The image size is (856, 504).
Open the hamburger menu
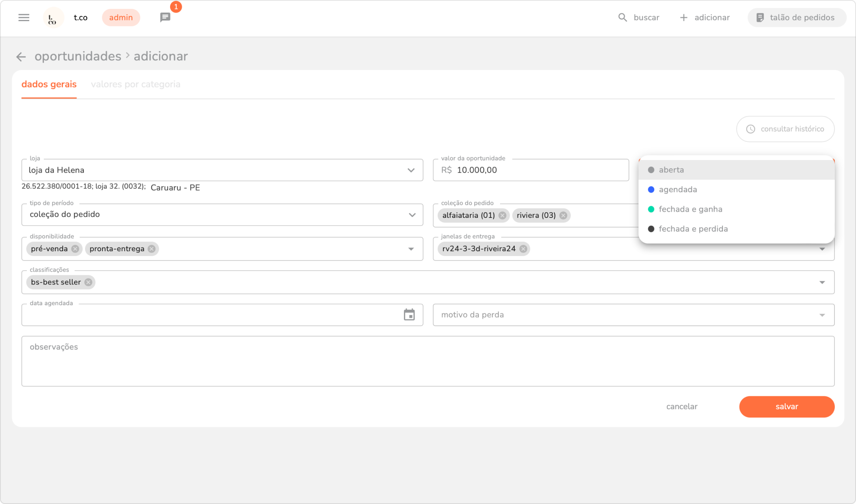(24, 17)
